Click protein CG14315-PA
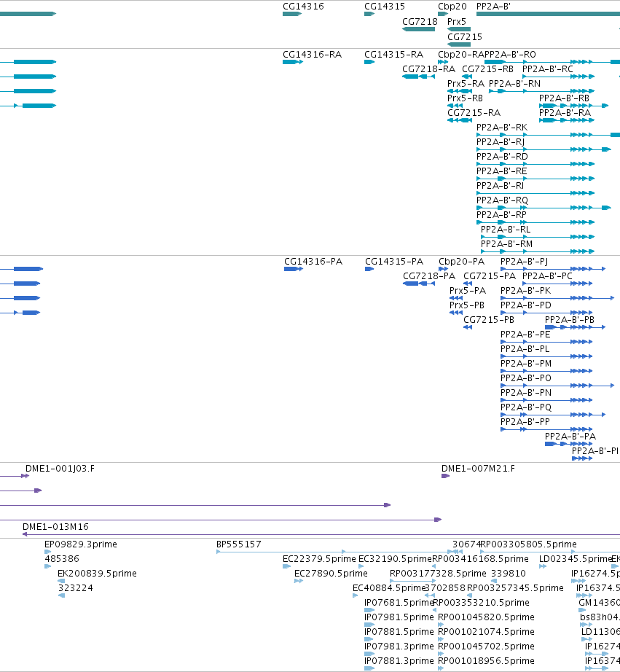 click(394, 262)
